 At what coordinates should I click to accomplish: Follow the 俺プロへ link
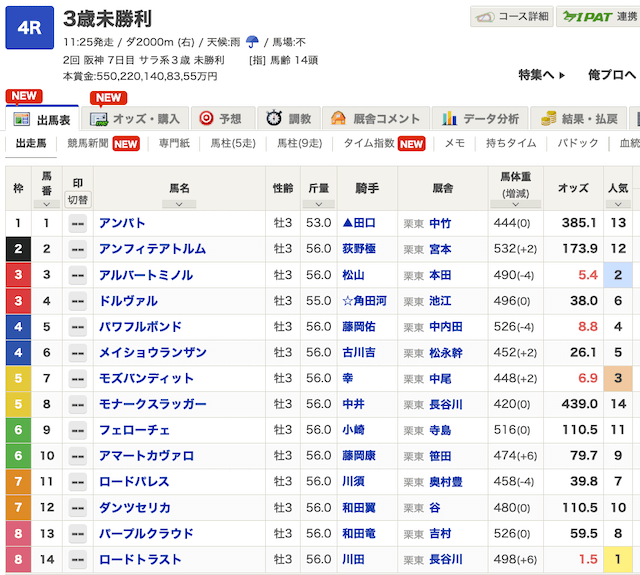click(x=611, y=75)
